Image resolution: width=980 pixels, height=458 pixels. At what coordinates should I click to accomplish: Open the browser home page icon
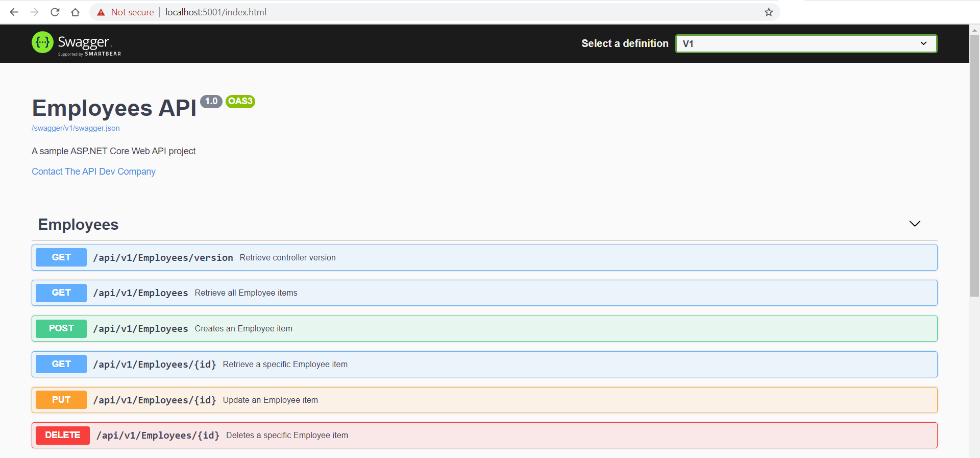point(75,12)
